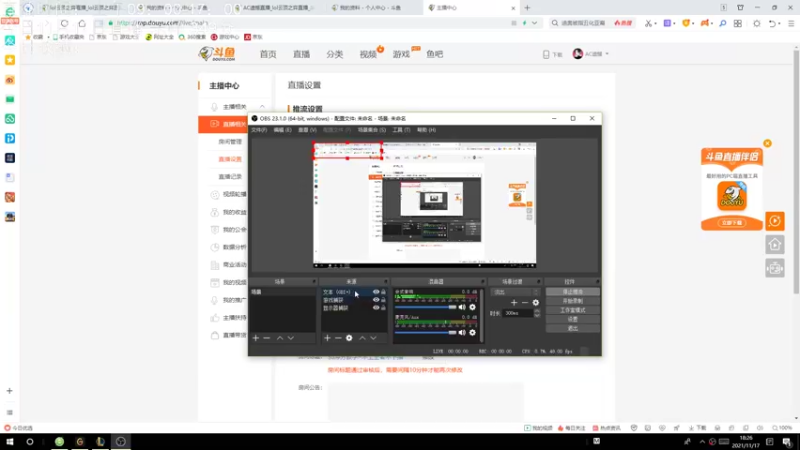
Task: Lock the 窗口捕获 source
Action: 384,300
